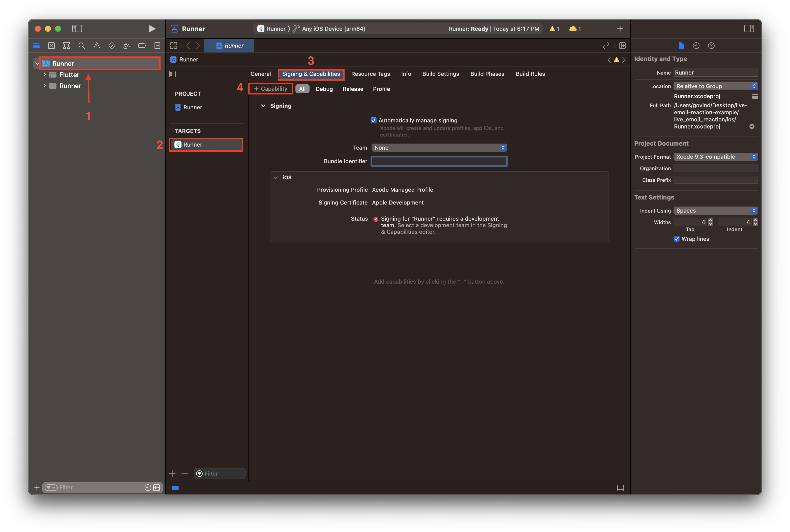Open the Quick Help inspector
The image size is (790, 532).
pos(711,45)
